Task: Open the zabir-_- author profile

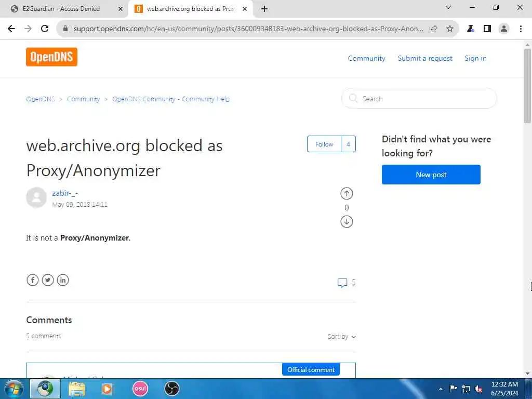Action: pos(65,193)
